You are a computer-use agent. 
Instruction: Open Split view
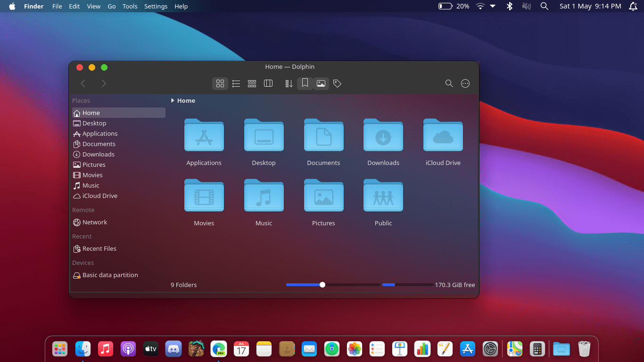[268, 83]
